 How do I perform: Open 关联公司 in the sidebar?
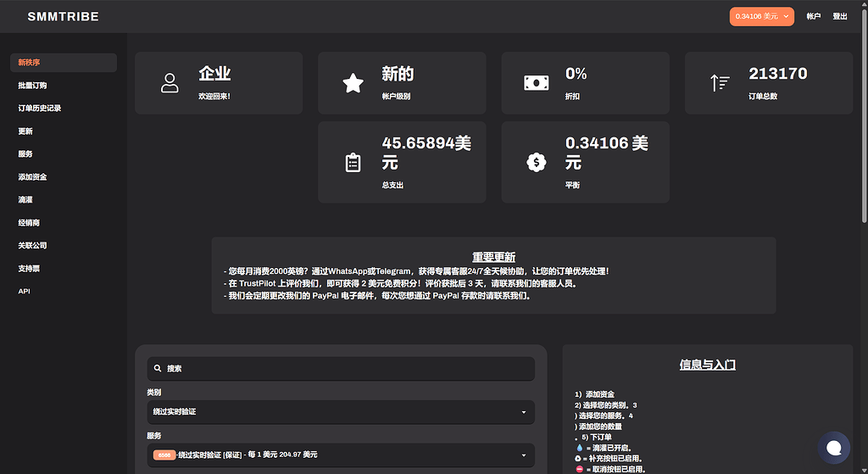pyautogui.click(x=32, y=245)
